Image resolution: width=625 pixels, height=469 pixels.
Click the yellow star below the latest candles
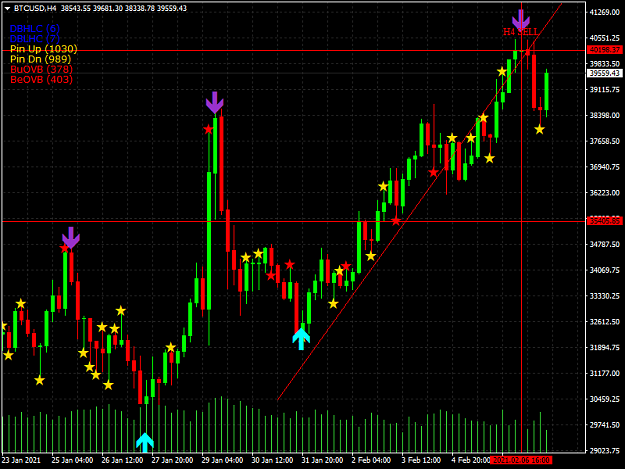539,130
